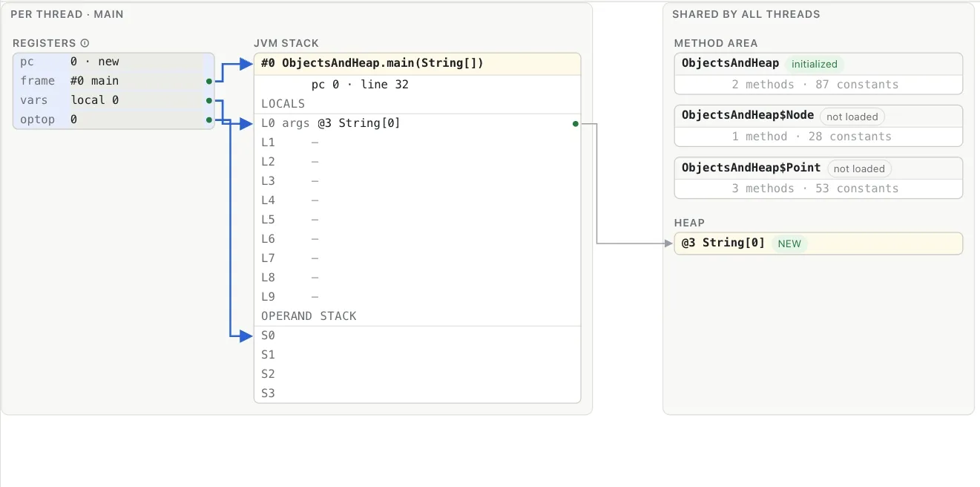
Task: Select heap object @3 String[0]
Action: [818, 244]
